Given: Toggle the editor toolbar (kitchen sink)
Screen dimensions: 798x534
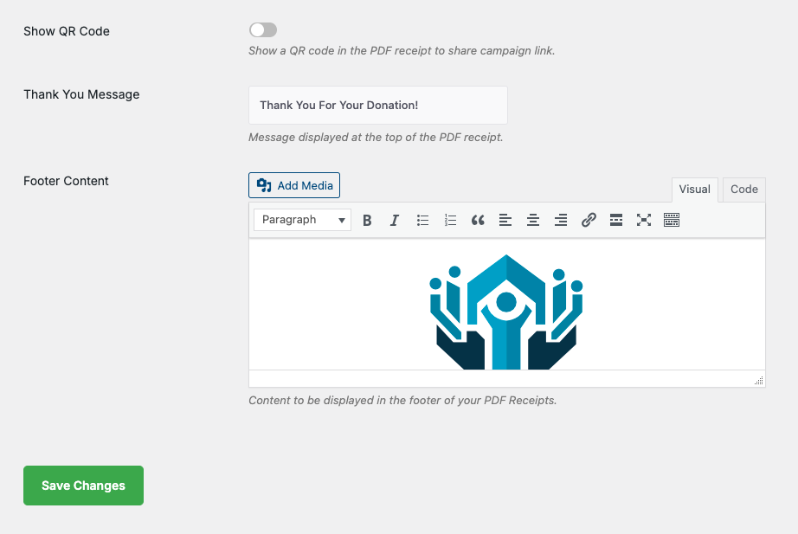Looking at the screenshot, I should tap(672, 220).
